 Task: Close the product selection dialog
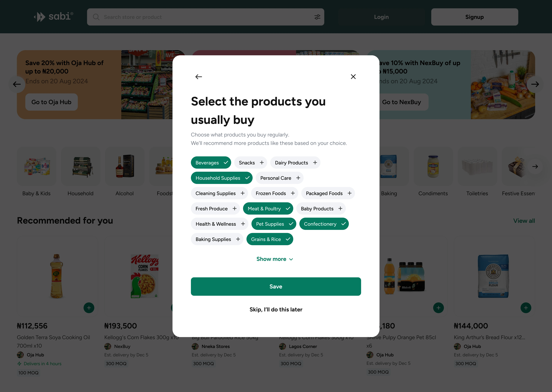(353, 77)
